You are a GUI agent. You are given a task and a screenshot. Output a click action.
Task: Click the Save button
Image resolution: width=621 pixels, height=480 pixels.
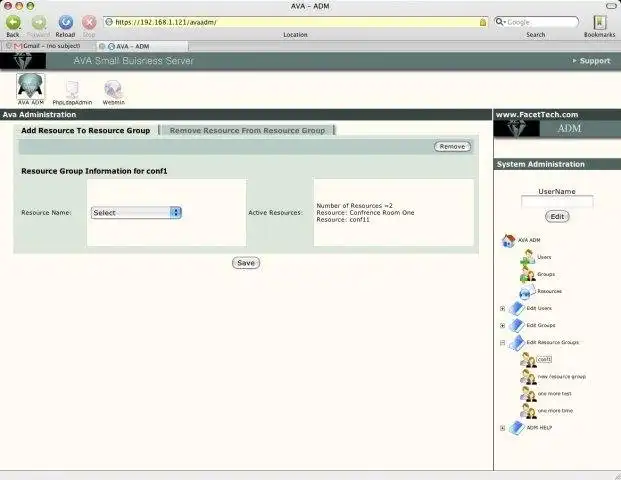point(246,263)
